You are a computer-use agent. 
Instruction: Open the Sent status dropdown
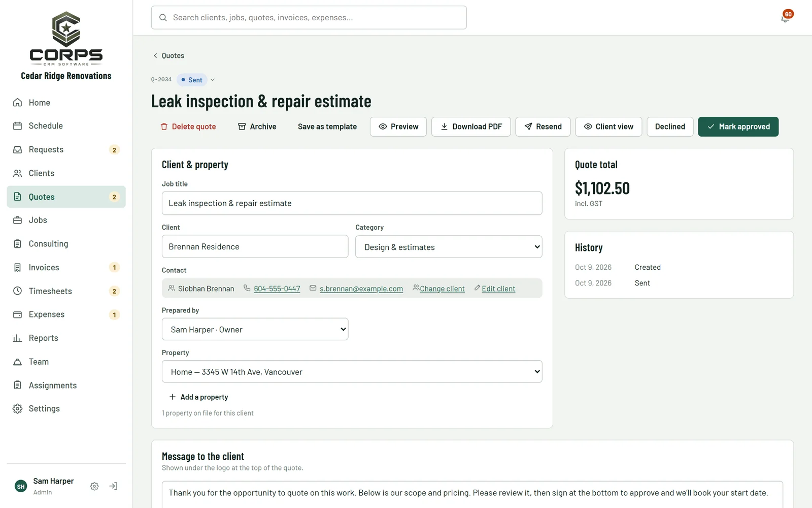(196, 80)
